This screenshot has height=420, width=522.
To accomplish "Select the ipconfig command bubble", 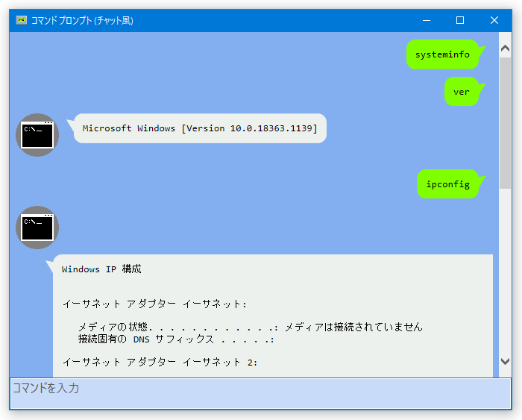I will click(448, 184).
